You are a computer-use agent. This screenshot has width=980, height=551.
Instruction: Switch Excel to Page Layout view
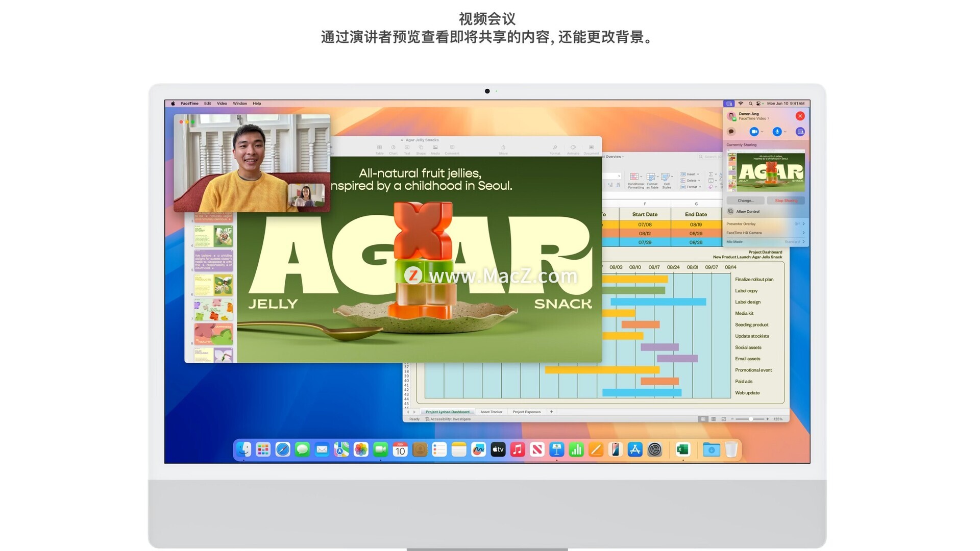click(x=713, y=419)
